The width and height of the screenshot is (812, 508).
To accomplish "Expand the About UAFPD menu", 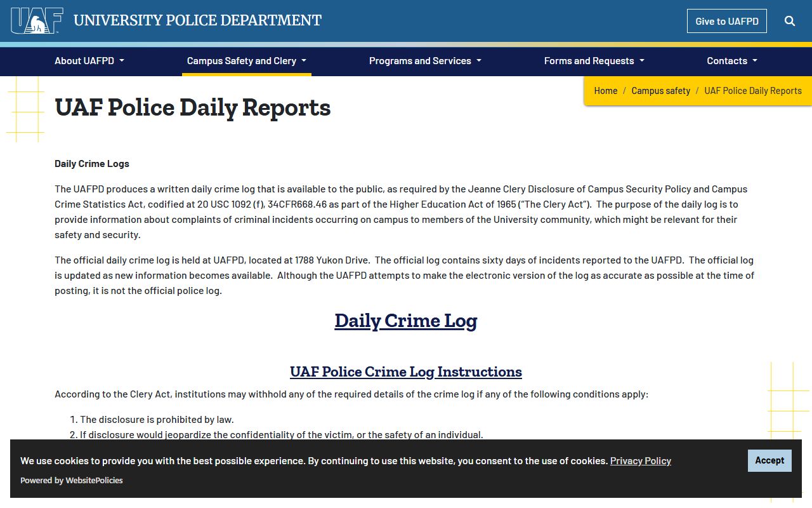I will 89,61.
